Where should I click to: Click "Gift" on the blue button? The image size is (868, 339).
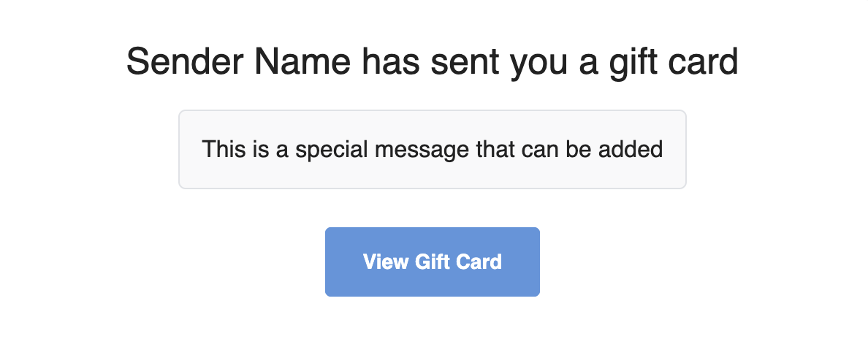433,262
